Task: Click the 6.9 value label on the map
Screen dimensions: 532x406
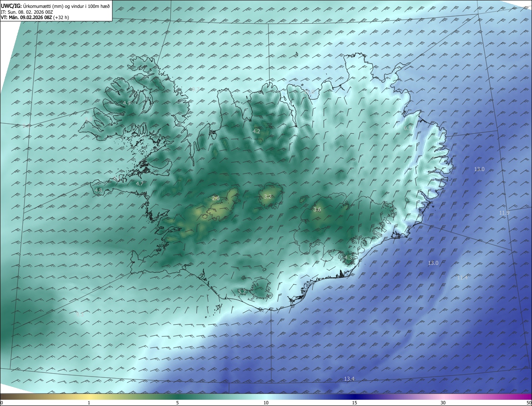Action: pos(408,128)
